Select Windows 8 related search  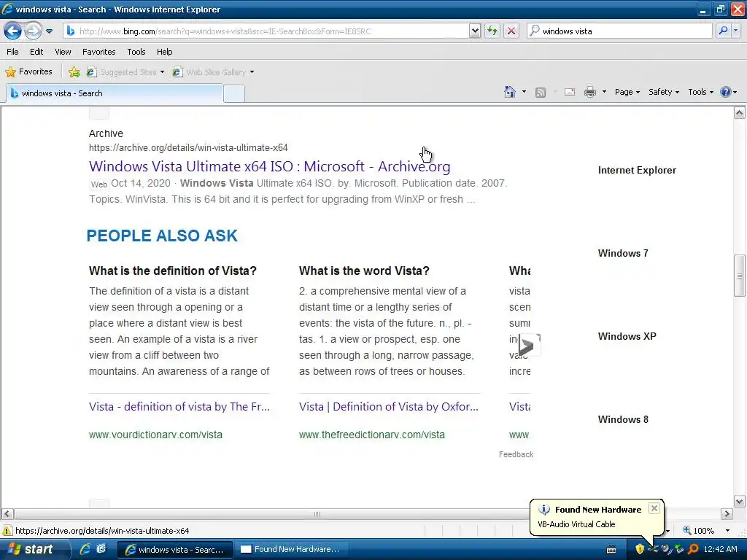point(623,419)
